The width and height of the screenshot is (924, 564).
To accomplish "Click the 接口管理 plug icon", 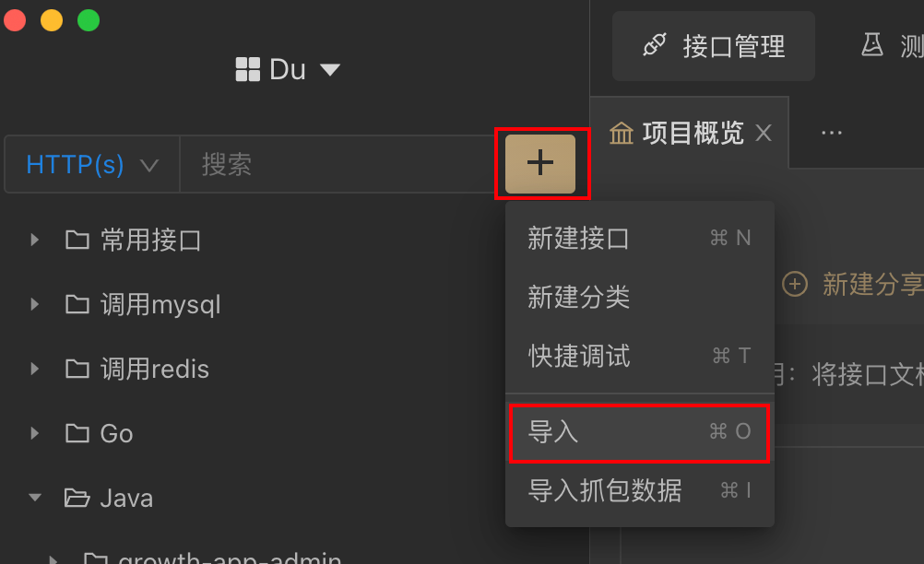I will coord(654,45).
